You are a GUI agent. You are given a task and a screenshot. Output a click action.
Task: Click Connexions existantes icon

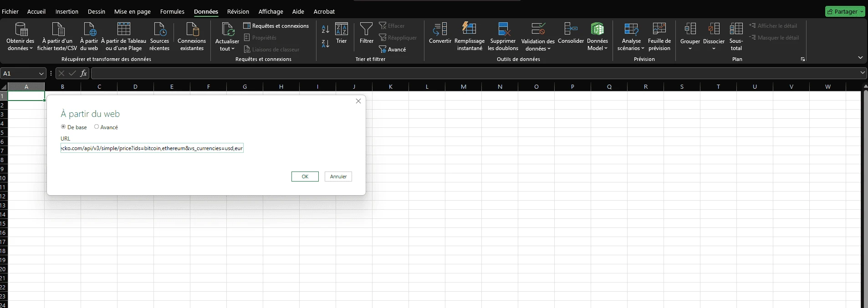pos(192,30)
